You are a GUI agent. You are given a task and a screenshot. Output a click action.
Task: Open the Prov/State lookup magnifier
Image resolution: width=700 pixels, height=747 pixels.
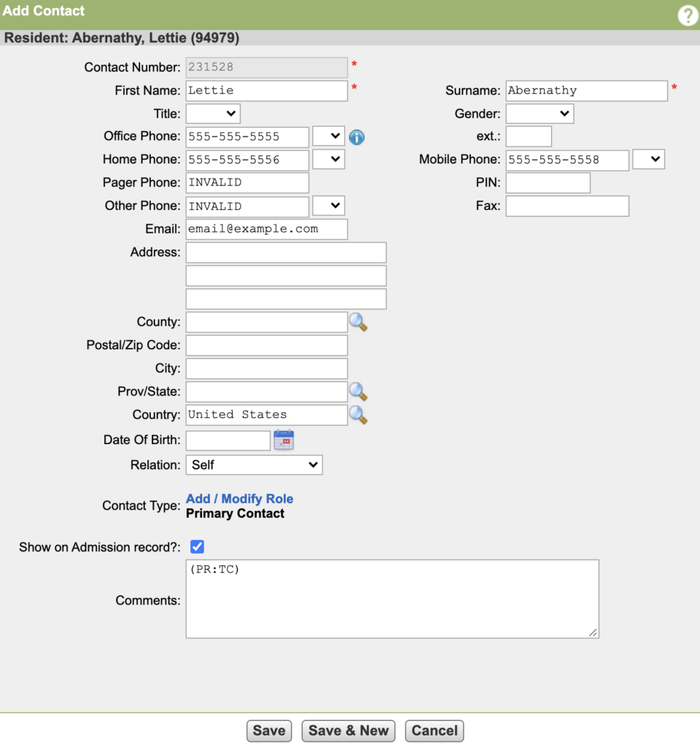pos(357,392)
